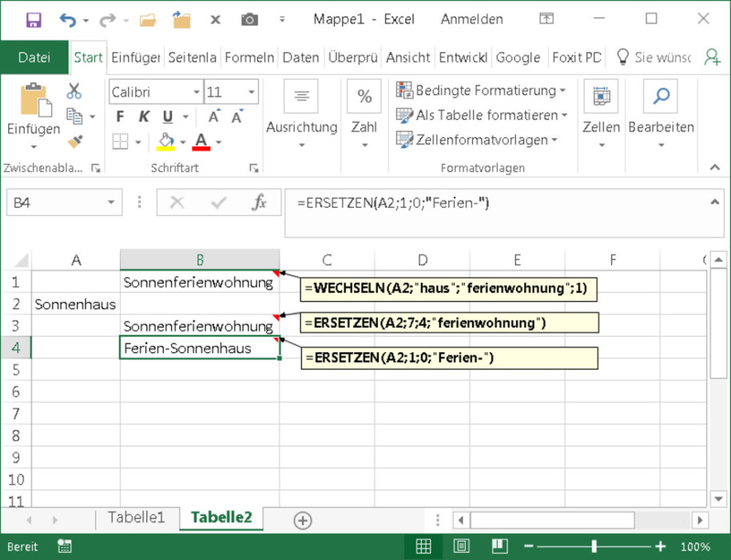Select cell A2 containing Sonnenhaus

[x=76, y=304]
